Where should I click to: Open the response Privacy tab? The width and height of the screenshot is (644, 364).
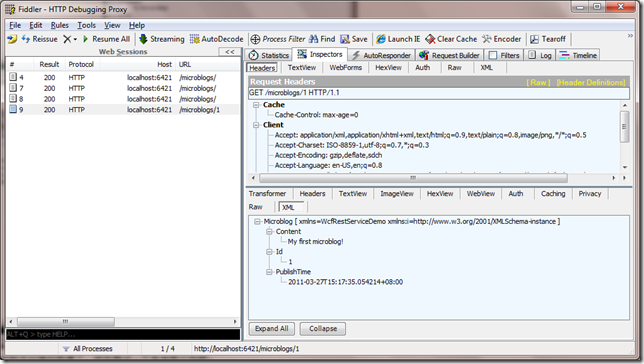(x=590, y=194)
